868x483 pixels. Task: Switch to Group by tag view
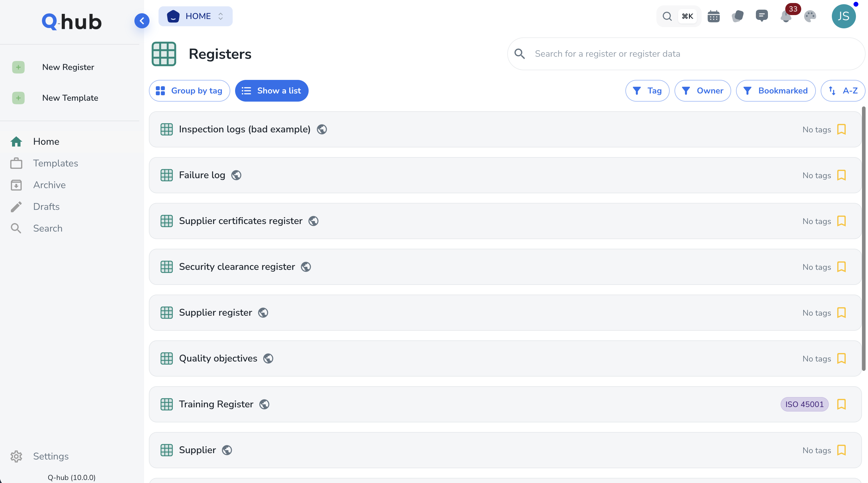pos(189,90)
